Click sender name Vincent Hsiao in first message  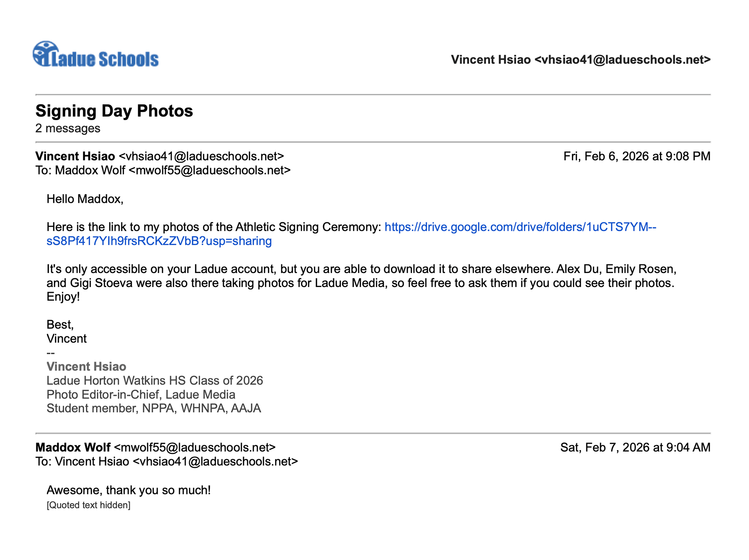pyautogui.click(x=75, y=156)
